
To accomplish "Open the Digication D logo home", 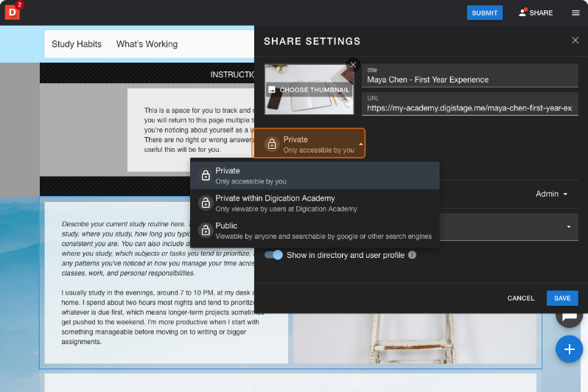I will pos(12,12).
